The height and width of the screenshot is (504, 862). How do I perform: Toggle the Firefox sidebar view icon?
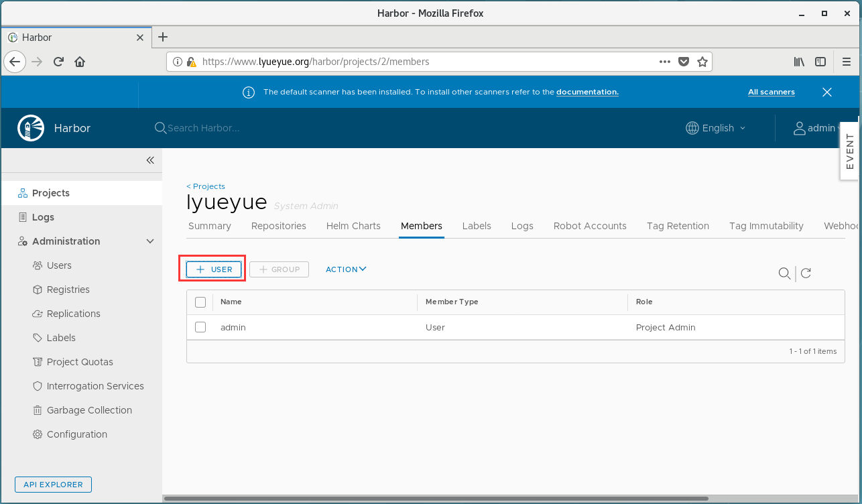[x=820, y=62]
